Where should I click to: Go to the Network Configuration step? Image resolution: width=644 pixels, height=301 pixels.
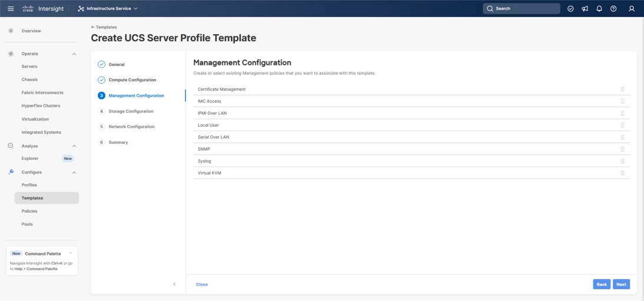click(126, 127)
